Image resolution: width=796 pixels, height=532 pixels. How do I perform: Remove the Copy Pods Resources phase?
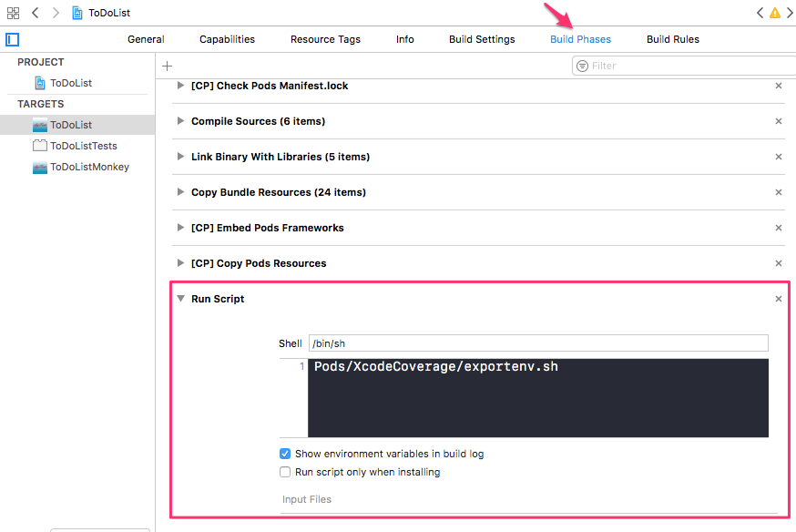pyautogui.click(x=778, y=263)
